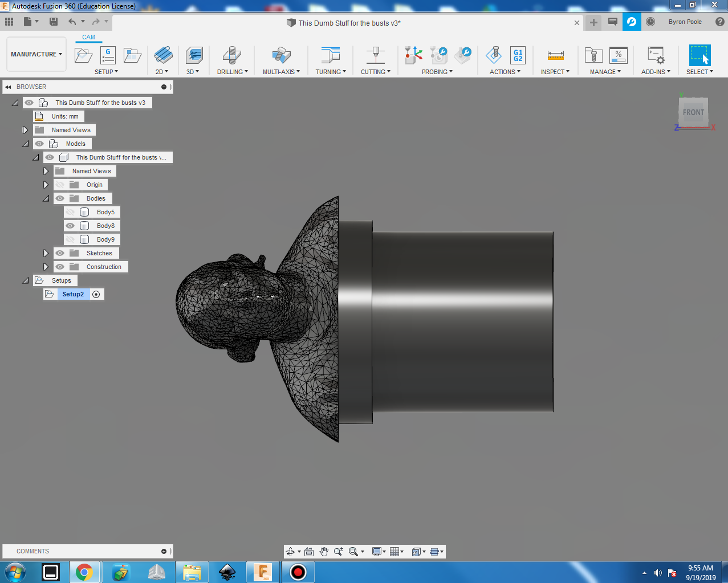The width and height of the screenshot is (728, 583).
Task: Hide the Sketches folder
Action: [x=59, y=252]
